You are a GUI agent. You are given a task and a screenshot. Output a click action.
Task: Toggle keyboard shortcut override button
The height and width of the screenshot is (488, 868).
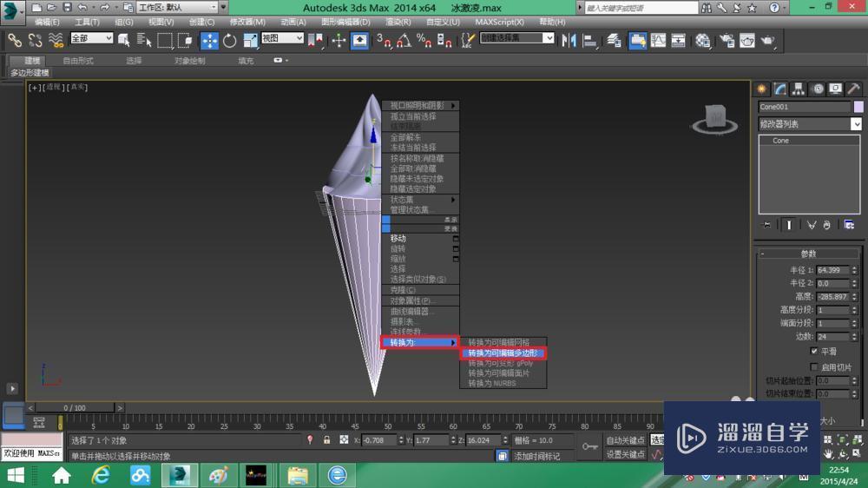[x=360, y=41]
